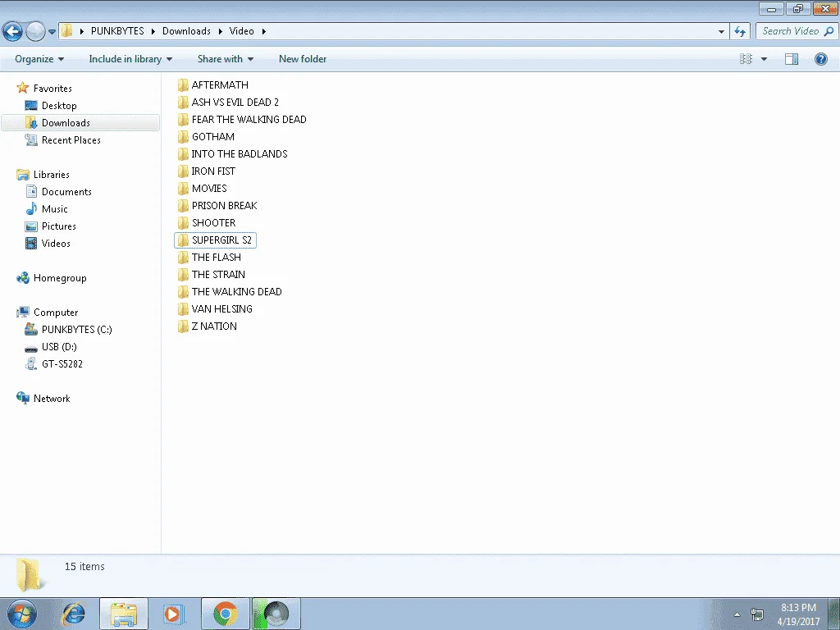Select INTO THE BADLANDS folder icon
The image size is (840, 630).
point(183,153)
